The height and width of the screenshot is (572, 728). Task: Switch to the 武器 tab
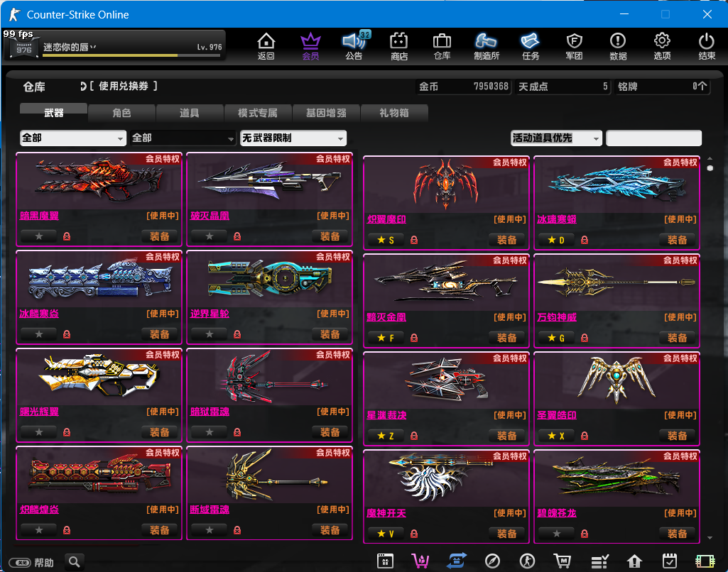click(x=53, y=113)
